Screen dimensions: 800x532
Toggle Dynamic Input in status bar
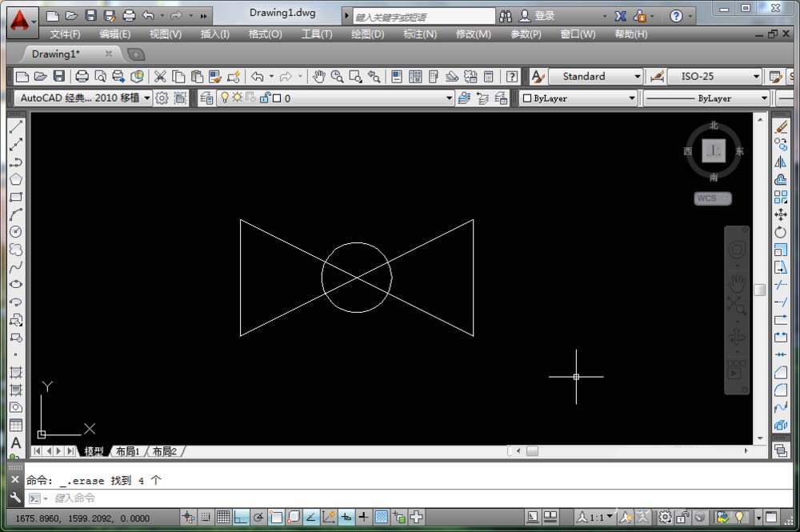(x=346, y=518)
